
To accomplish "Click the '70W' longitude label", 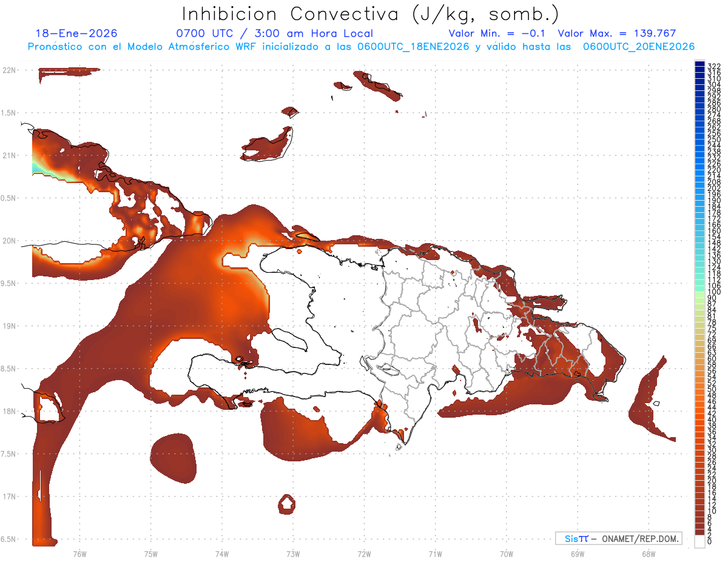I will [507, 554].
